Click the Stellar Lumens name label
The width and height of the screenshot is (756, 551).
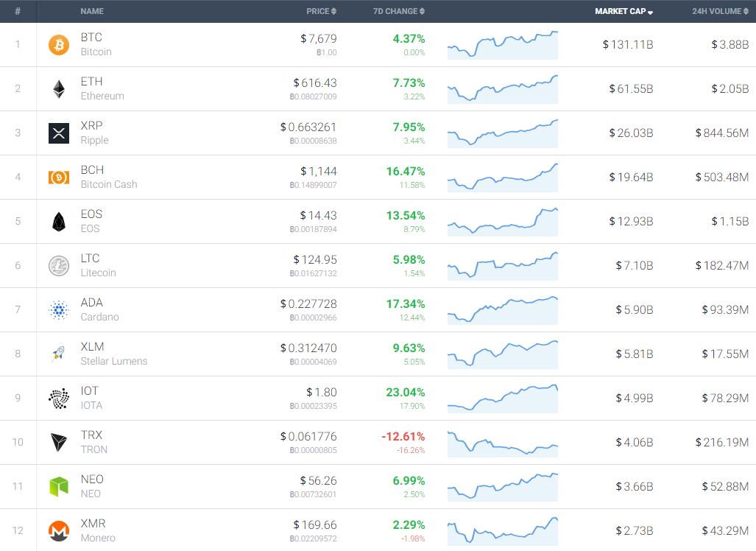[114, 361]
